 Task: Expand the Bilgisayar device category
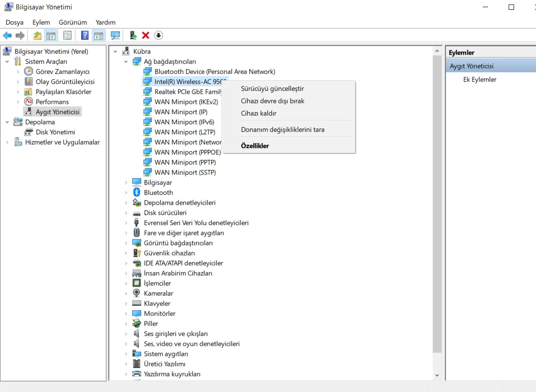coord(126,182)
